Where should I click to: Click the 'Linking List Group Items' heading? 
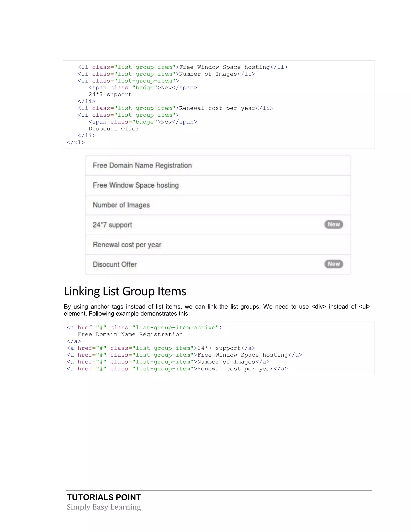click(x=125, y=291)
